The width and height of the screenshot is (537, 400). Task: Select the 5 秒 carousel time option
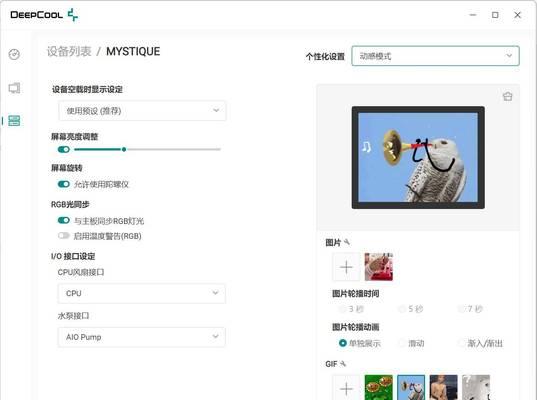[x=411, y=309]
